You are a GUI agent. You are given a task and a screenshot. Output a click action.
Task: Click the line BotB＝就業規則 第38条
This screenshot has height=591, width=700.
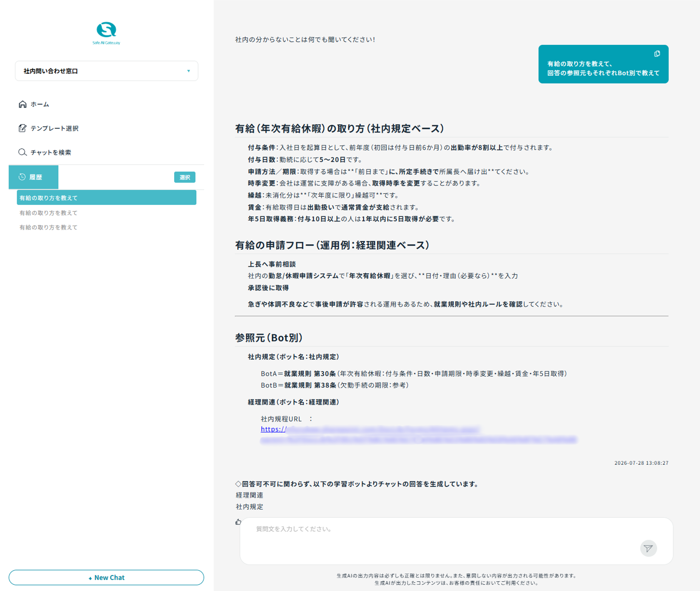(335, 385)
